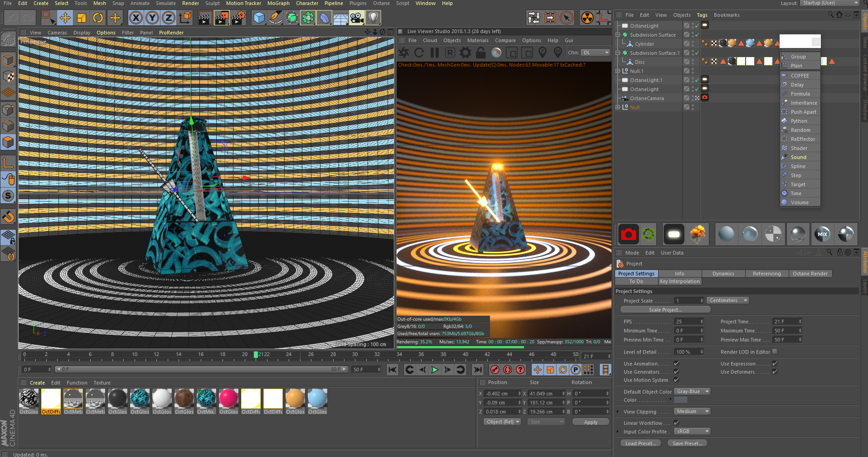Screen dimensions: 868x457
Task: Click the default object Color swatch
Action: click(x=680, y=400)
